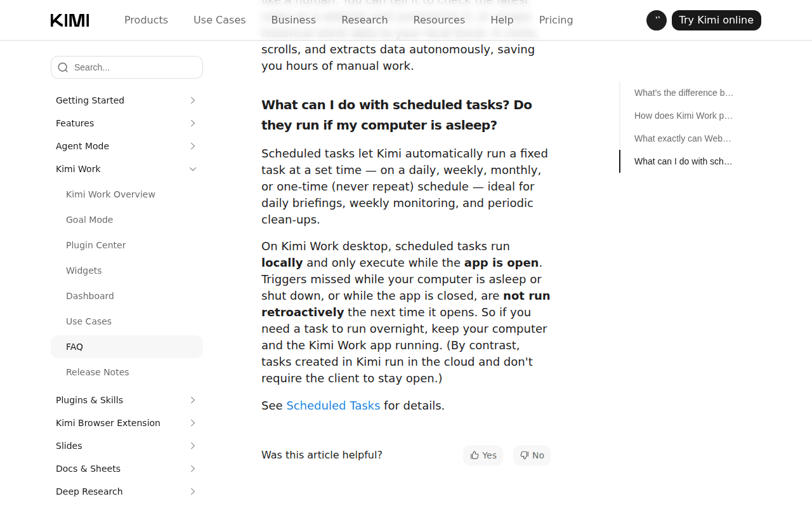This screenshot has height=508, width=812.
Task: Focus the Search input field
Action: (127, 67)
